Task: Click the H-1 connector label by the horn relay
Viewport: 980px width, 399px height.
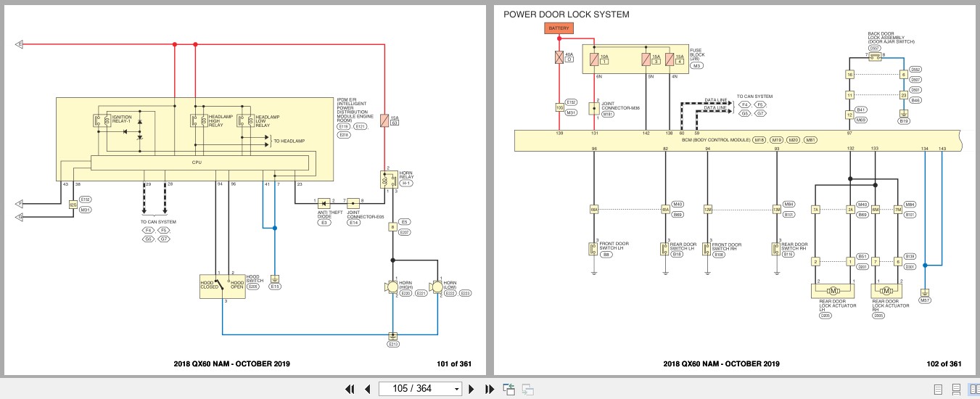Action: pos(405,184)
